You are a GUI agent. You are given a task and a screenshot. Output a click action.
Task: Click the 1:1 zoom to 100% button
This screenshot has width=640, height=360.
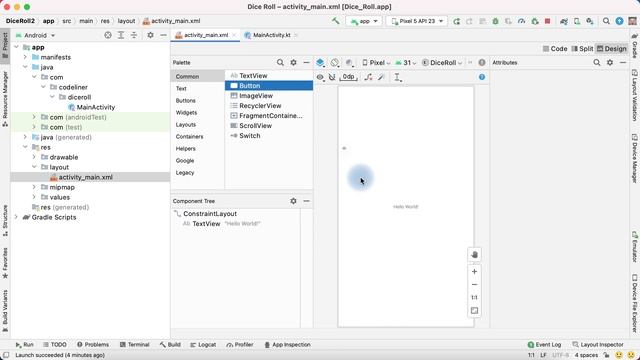click(x=474, y=298)
